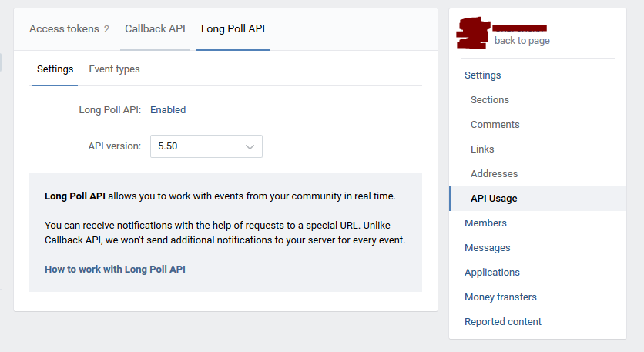Open the Addresses settings

pos(494,174)
